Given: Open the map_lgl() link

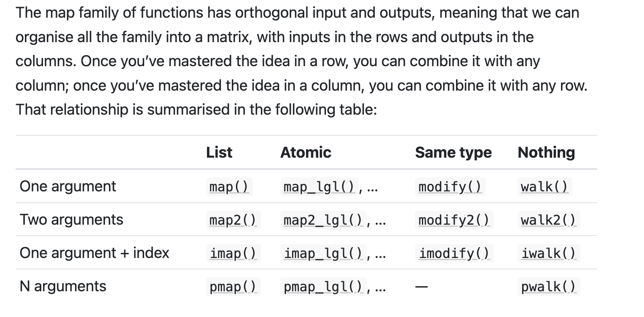Looking at the screenshot, I should pyautogui.click(x=319, y=187).
